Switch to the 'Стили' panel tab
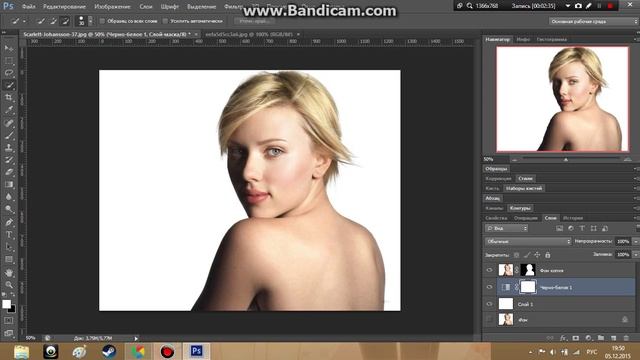Screen dimensions: 640x360 click(525, 178)
